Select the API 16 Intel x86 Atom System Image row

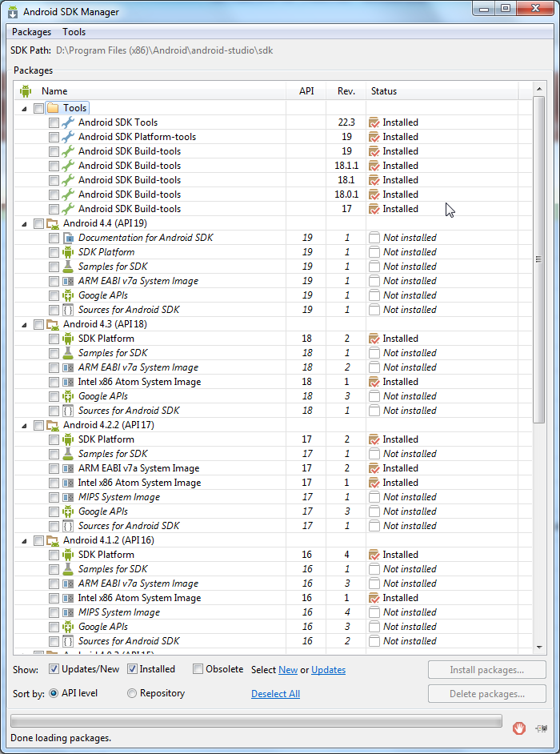(x=273, y=598)
